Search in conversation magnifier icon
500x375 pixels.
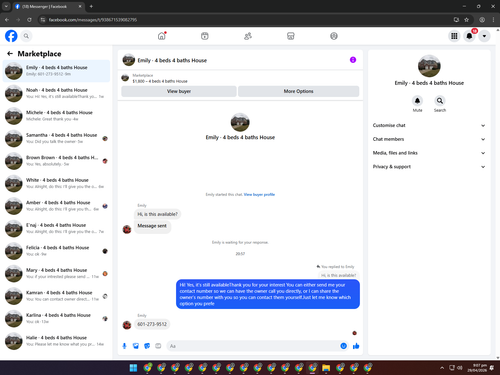point(440,100)
